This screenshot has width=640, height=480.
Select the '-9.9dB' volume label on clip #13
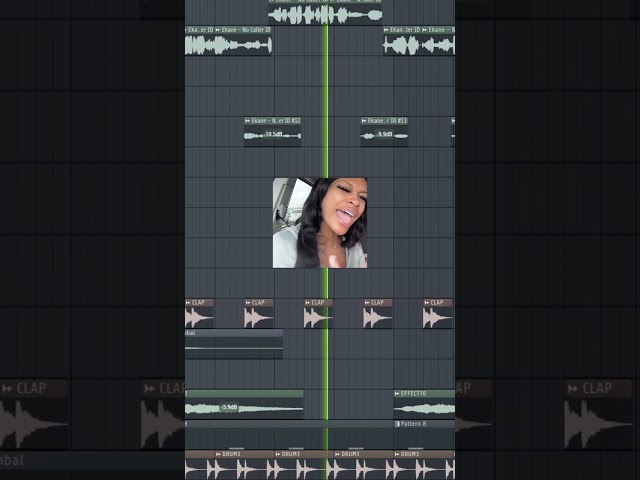pos(384,134)
